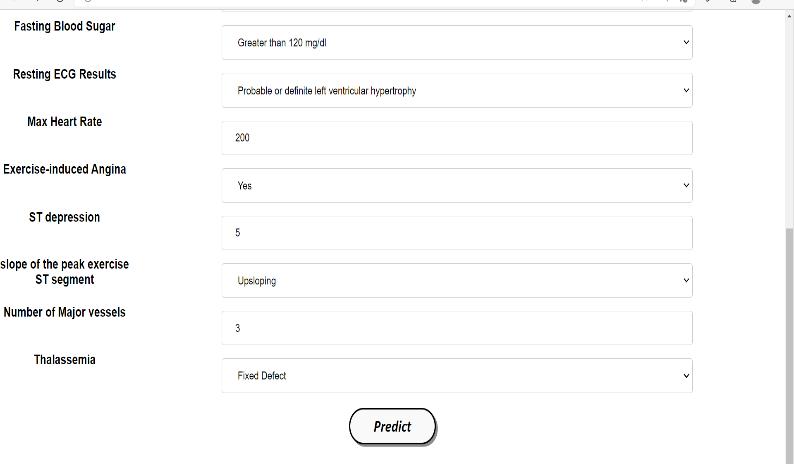794x464 pixels.
Task: Click the Thalassemia label text
Action: [x=64, y=360]
